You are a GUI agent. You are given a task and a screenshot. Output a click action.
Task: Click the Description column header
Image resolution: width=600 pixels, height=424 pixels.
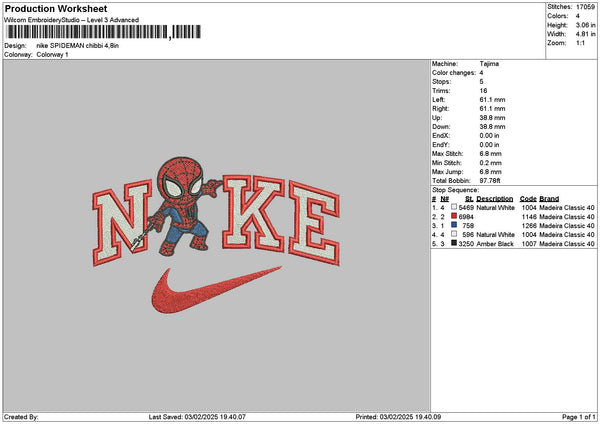pos(495,199)
